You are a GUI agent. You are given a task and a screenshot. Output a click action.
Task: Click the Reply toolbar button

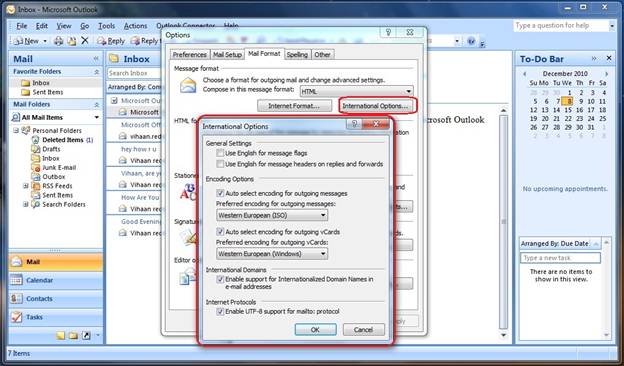pyautogui.click(x=111, y=41)
